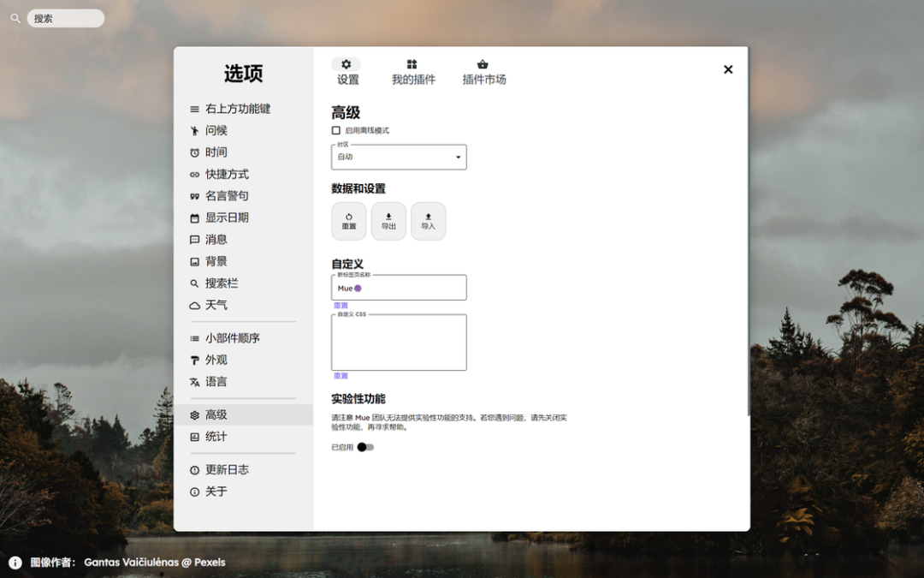
Task: Open the 快捷方式 settings section
Action: (x=243, y=175)
